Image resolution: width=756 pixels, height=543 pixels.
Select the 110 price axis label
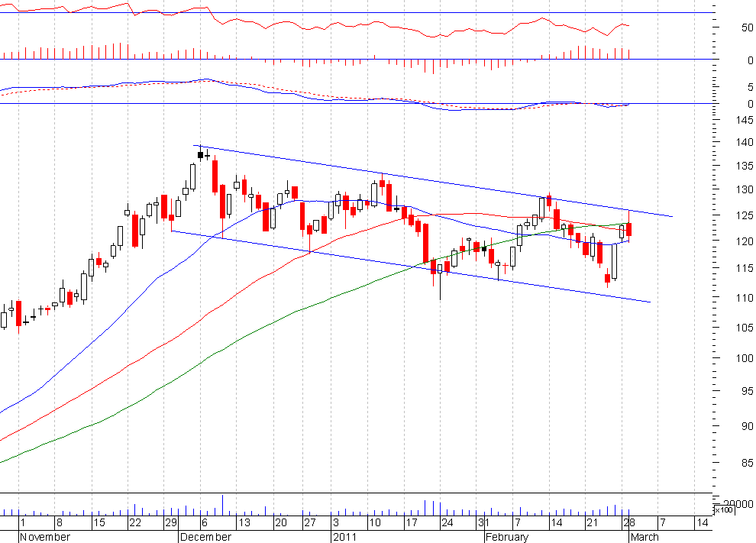[x=745, y=298]
